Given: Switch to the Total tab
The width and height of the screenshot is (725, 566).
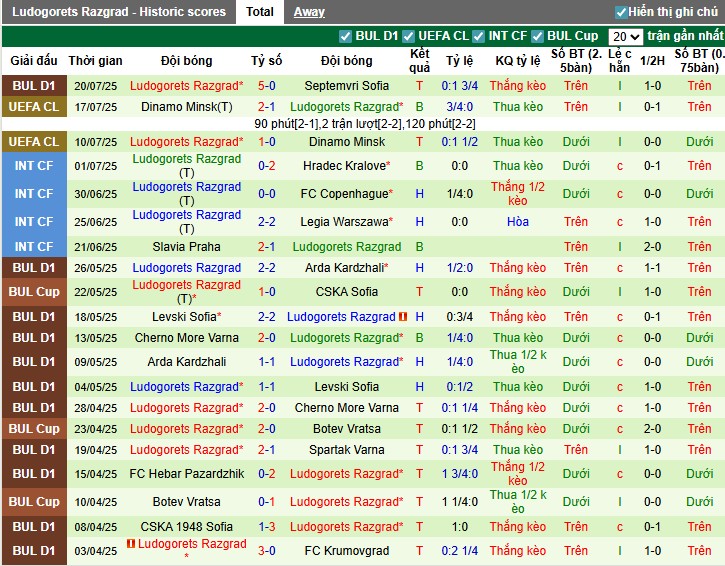Looking at the screenshot, I should tap(259, 12).
